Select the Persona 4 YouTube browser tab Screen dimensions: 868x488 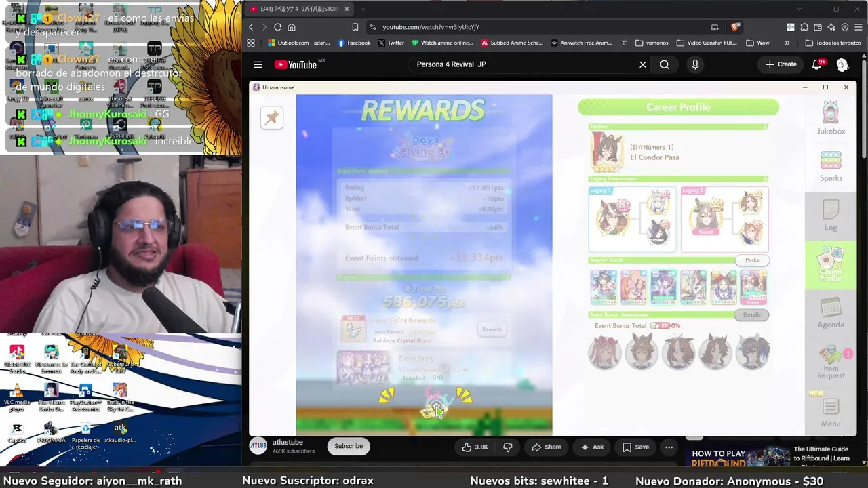coord(300,9)
